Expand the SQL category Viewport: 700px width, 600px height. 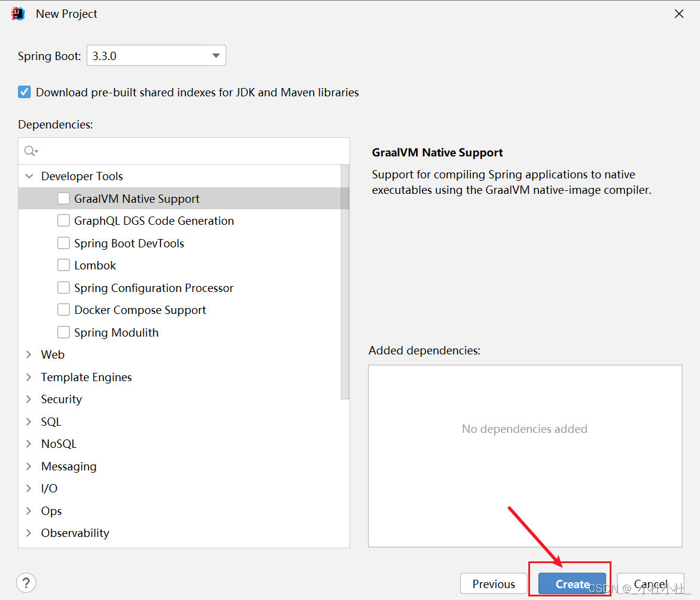29,421
